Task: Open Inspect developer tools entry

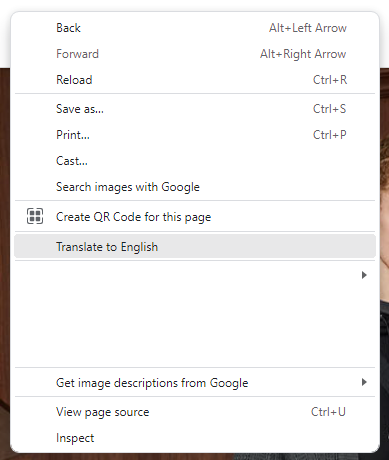Action: click(195, 438)
